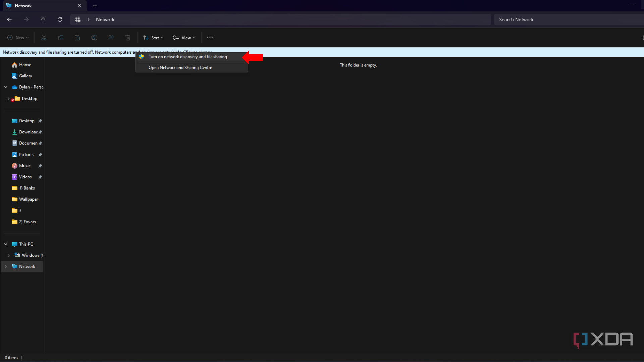Click the Paste icon on the toolbar
Screen dimensions: 644x362
(x=77, y=38)
